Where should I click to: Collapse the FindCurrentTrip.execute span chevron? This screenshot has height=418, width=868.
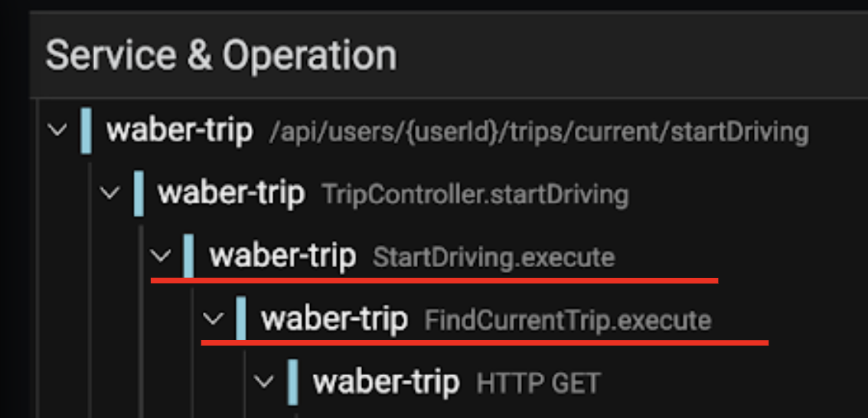[x=214, y=318]
